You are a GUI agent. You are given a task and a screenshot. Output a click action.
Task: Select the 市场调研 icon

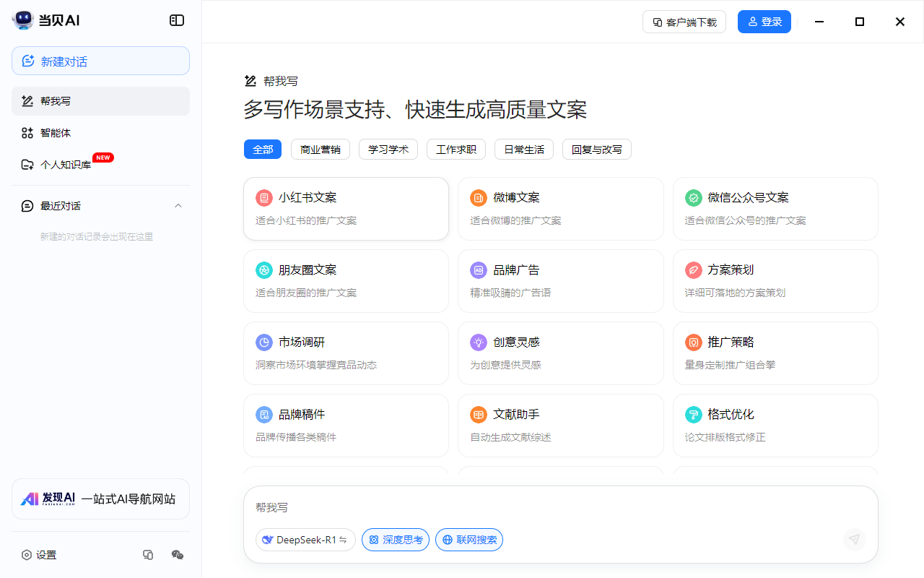pyautogui.click(x=263, y=342)
